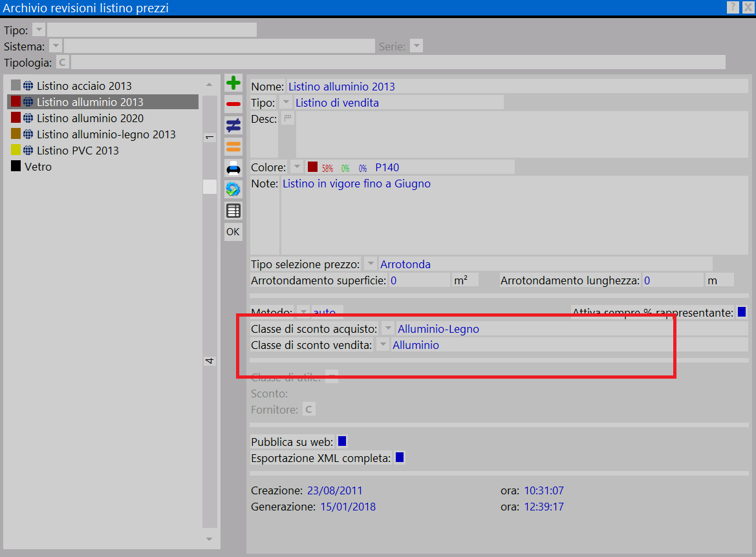Click Creazione date 23/08/2011
756x557 pixels.
[x=334, y=490]
